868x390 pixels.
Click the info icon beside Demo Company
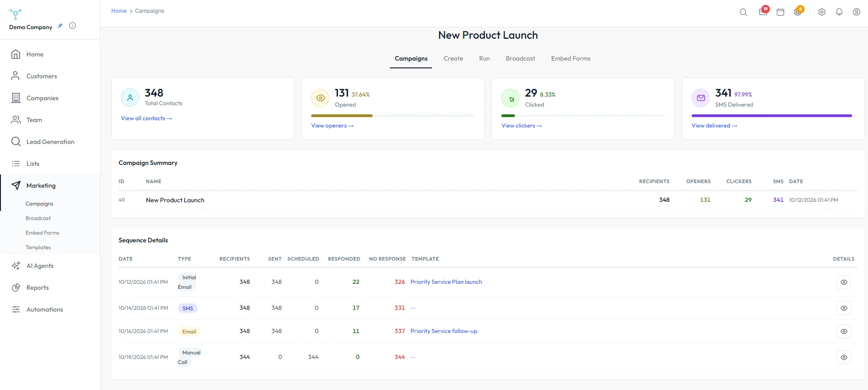73,26
